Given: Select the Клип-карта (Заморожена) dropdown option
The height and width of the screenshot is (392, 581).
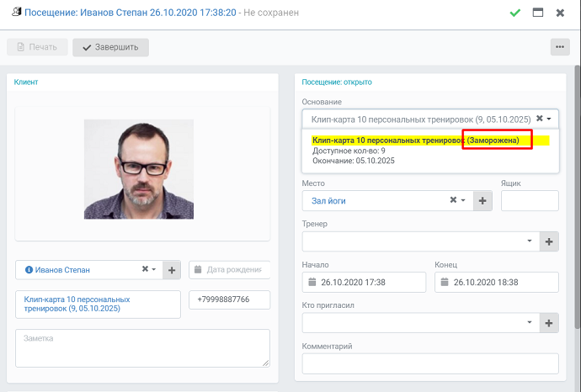Looking at the screenshot, I should pyautogui.click(x=430, y=151).
